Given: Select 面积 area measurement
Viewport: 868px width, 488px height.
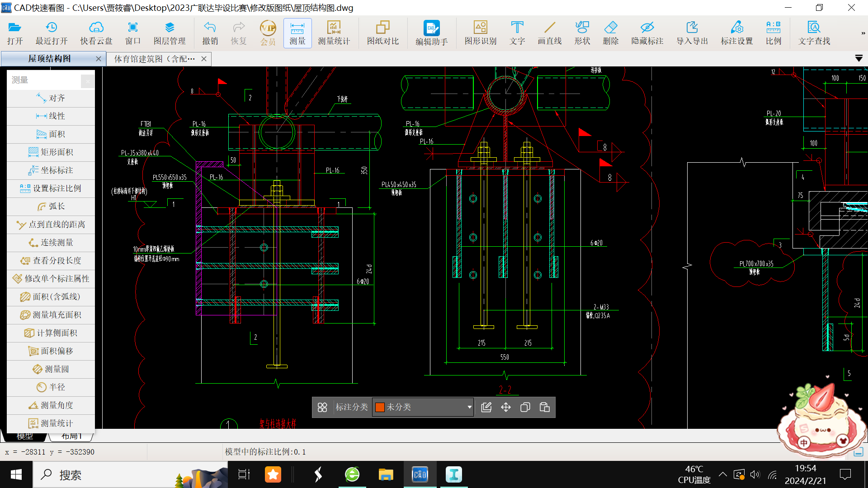Looking at the screenshot, I should [x=51, y=134].
